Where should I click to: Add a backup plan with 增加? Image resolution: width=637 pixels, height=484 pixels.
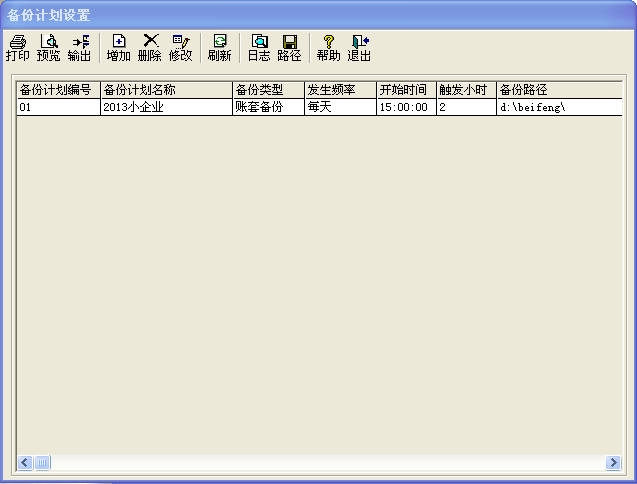pos(118,48)
